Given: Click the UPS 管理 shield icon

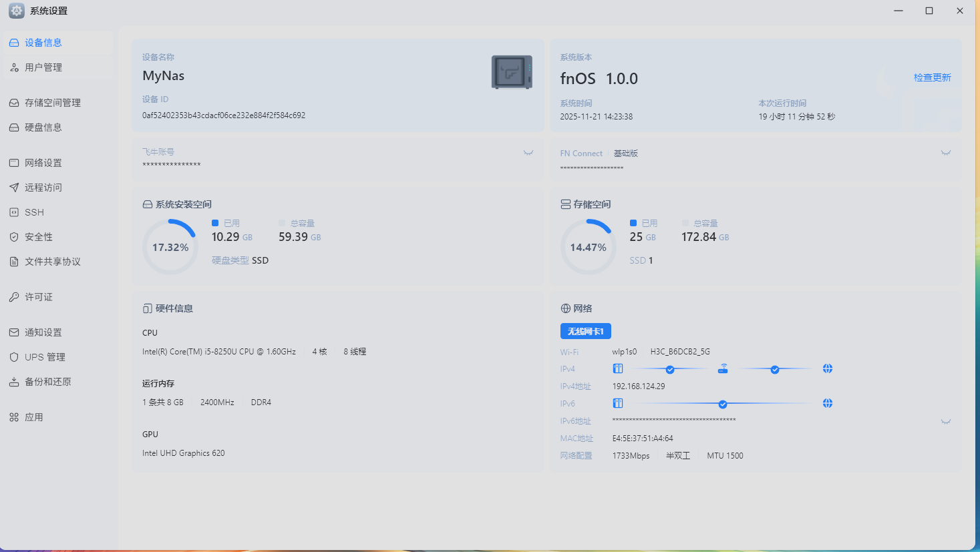Looking at the screenshot, I should point(14,357).
